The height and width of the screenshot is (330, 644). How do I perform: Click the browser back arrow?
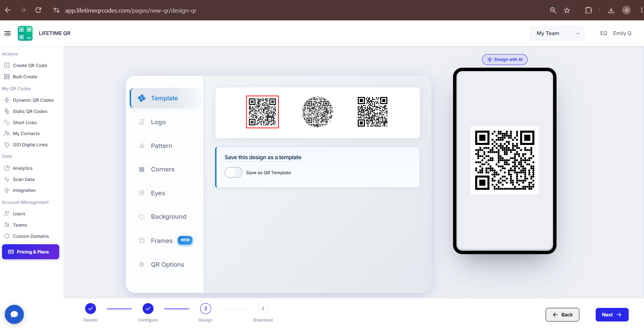point(8,10)
